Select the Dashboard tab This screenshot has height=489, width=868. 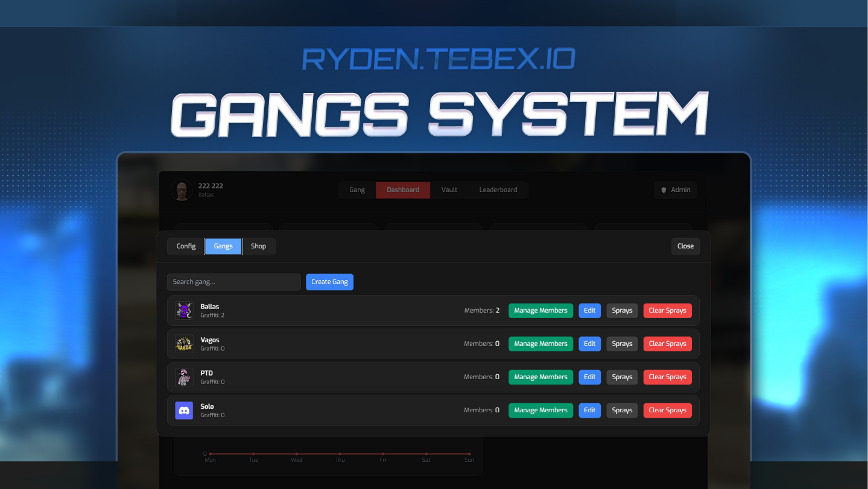[403, 190]
